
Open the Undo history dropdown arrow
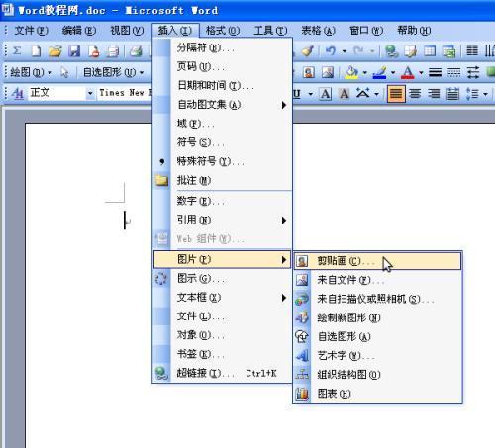click(x=345, y=51)
